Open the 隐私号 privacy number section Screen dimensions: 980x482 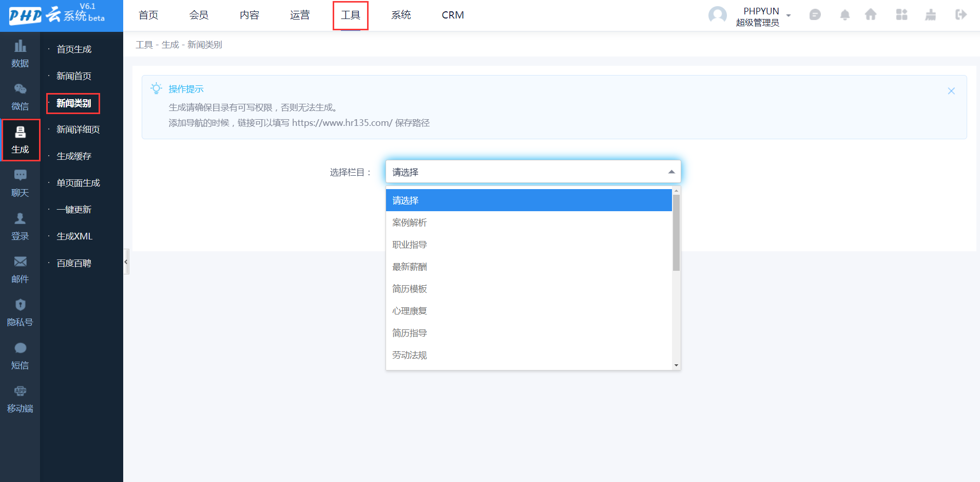point(20,313)
